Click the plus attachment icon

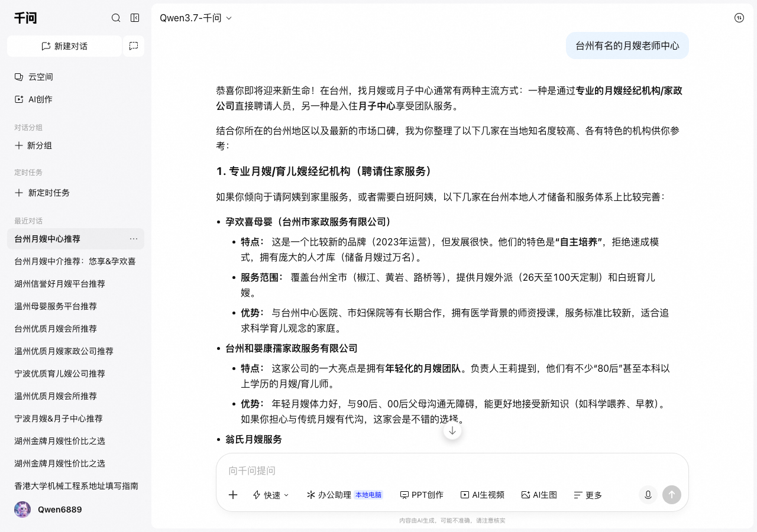click(233, 495)
